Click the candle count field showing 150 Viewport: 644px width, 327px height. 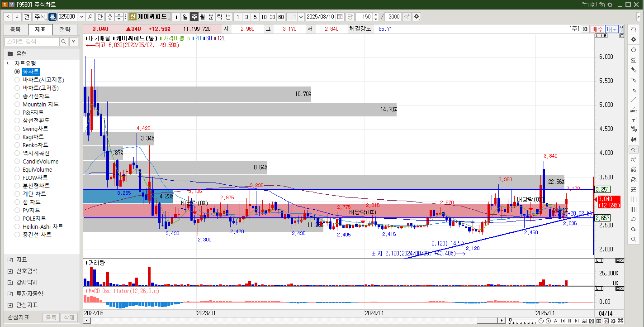364,16
